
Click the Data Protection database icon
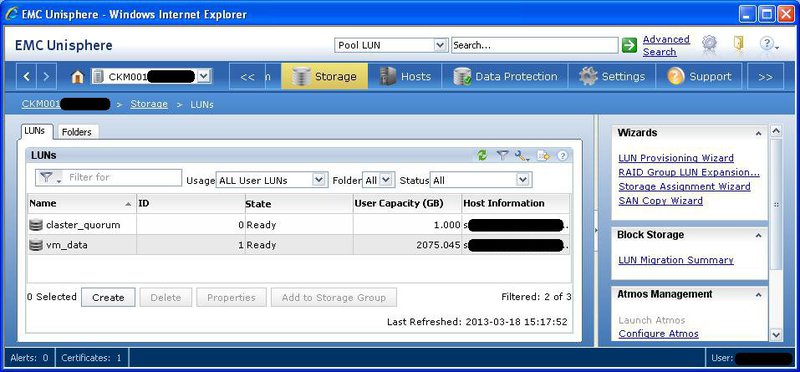pyautogui.click(x=462, y=77)
